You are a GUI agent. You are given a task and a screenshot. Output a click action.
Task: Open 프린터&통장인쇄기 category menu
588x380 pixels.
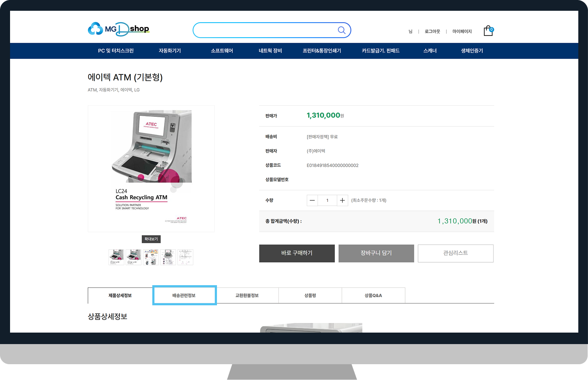tap(322, 51)
